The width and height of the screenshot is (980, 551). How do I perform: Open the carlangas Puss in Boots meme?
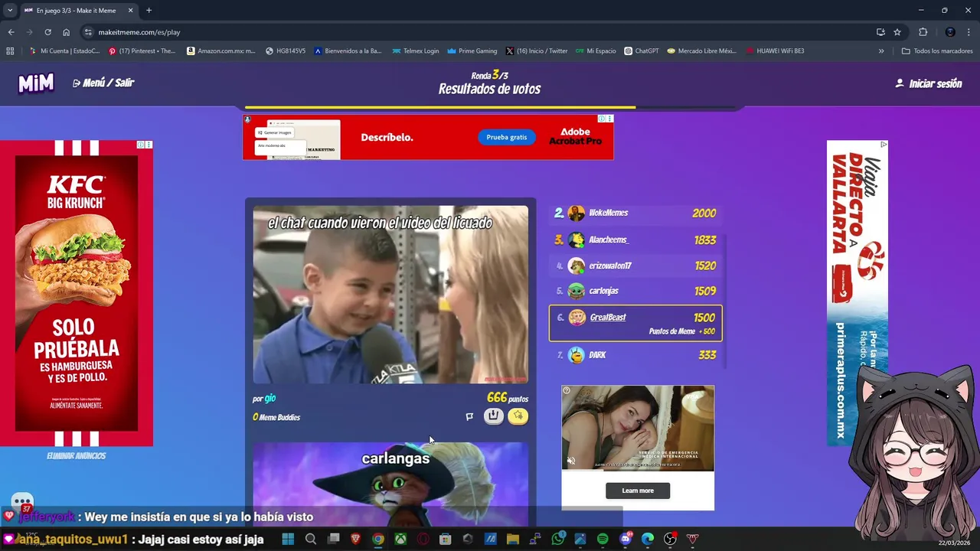pos(390,484)
